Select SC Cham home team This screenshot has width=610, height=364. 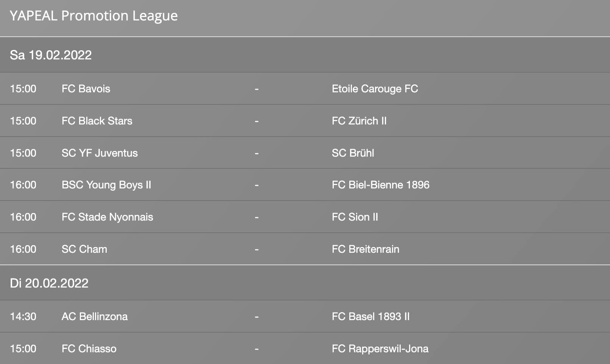coord(84,249)
